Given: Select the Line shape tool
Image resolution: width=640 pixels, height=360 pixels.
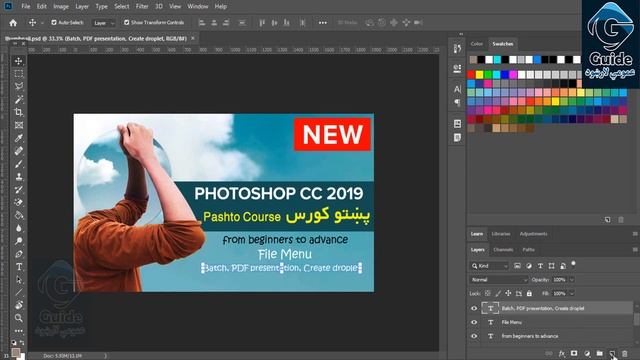Looking at the screenshot, I should point(18,292).
